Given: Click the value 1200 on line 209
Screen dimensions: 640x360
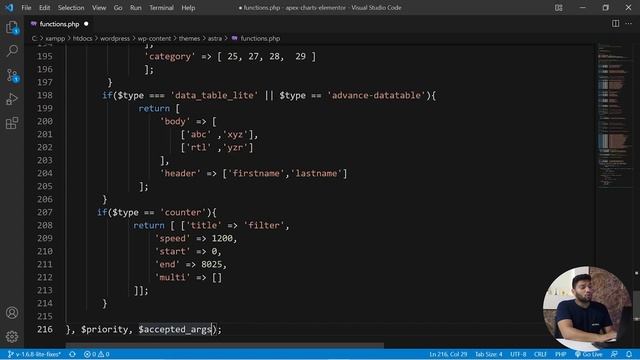Looking at the screenshot, I should point(222,238).
